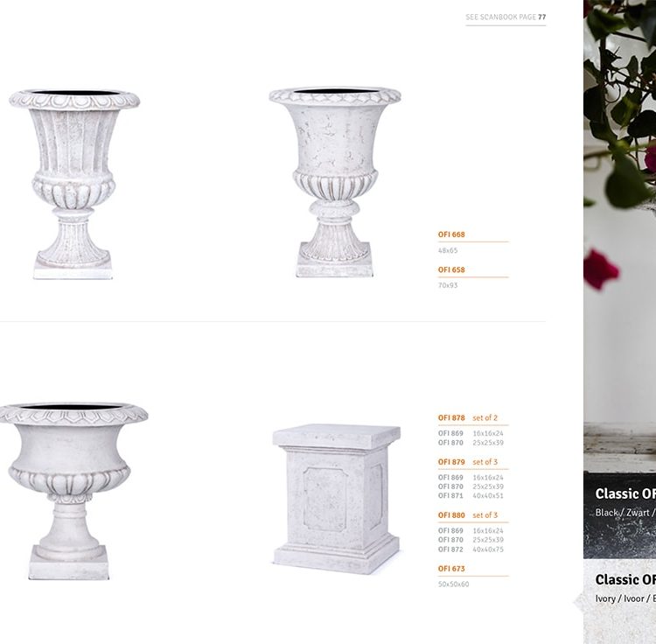656x644 pixels.
Task: Select the smooth-bodied urn planter beside OFI 668
Action: pyautogui.click(x=335, y=182)
